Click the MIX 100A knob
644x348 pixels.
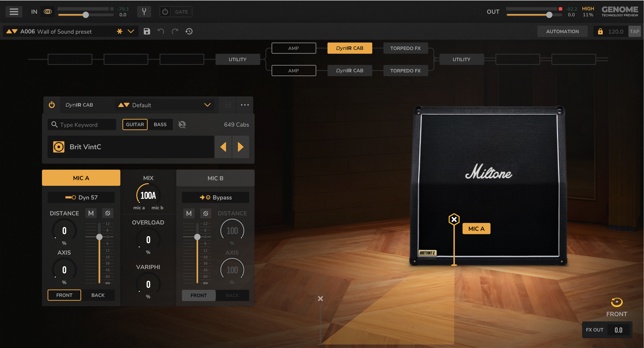coord(148,195)
